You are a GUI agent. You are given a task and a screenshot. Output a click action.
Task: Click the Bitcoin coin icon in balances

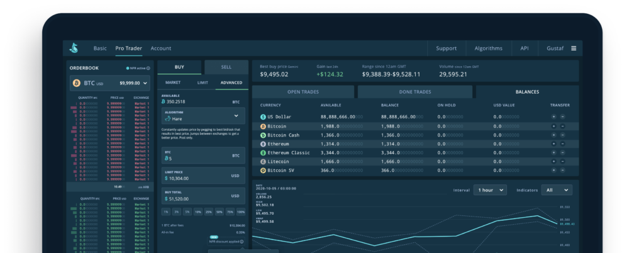264,126
